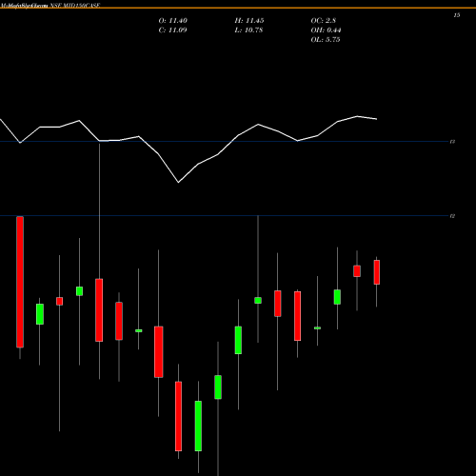Viewport: 476px width, 476px height.
Task: Click the NSE MID150CASE chart title
Action: [75, 5]
